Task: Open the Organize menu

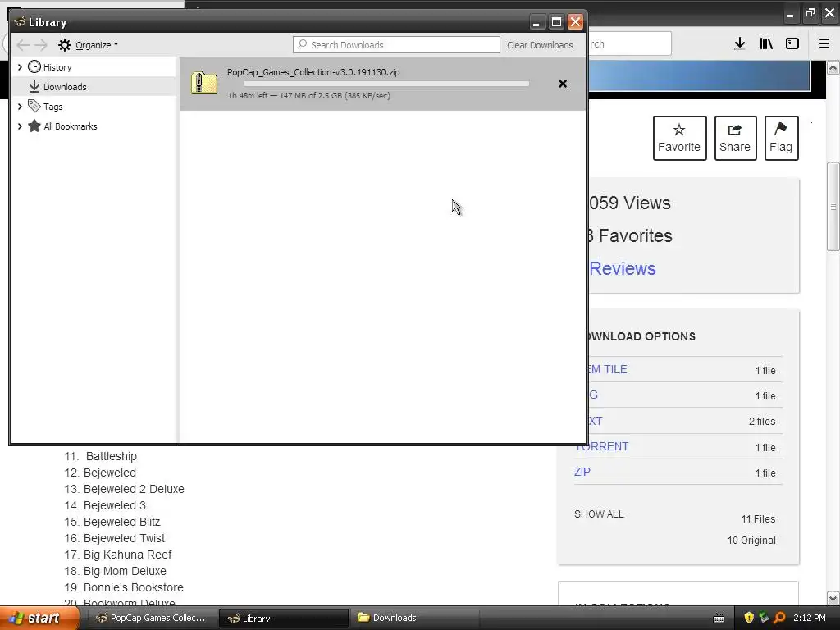Action: (88, 45)
